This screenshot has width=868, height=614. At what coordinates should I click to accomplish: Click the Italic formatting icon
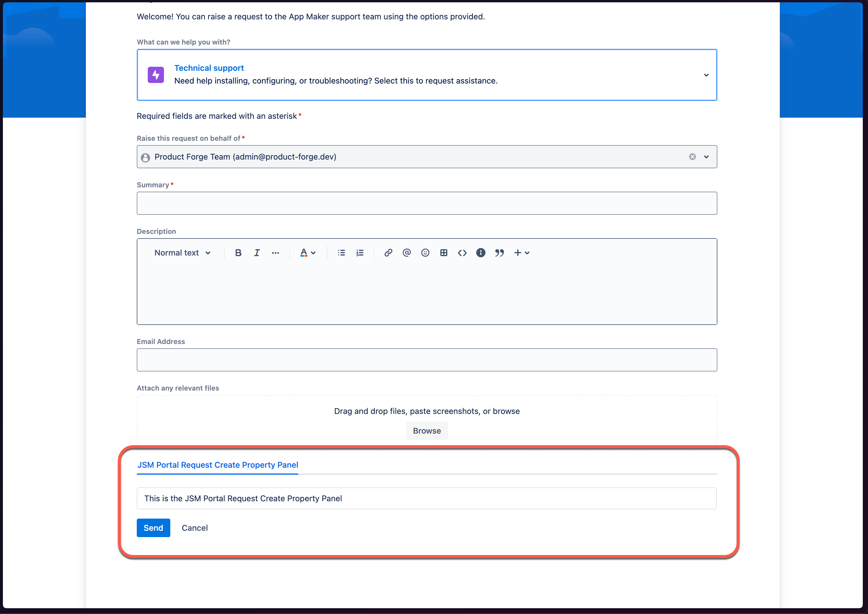pyautogui.click(x=257, y=253)
